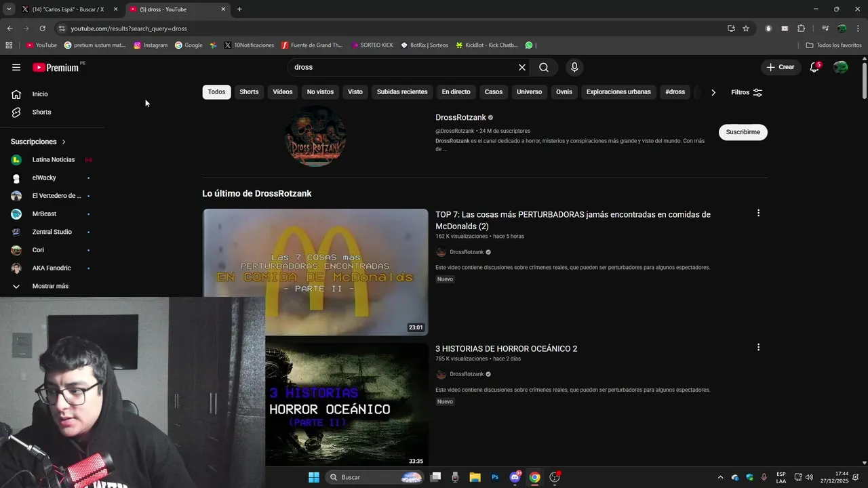868x488 pixels.
Task: Open Chrome extensions puzzle icon
Action: tap(801, 28)
